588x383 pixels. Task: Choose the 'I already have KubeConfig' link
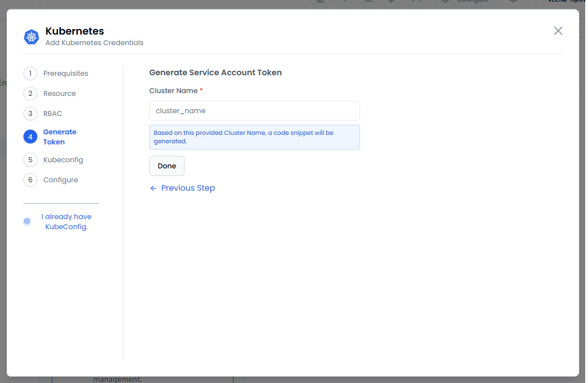(66, 221)
